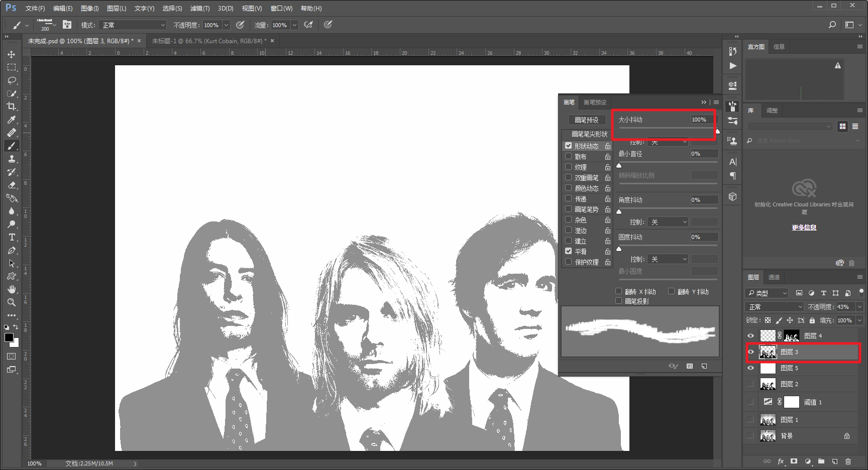Select the Horizontal Type tool
The height and width of the screenshot is (470, 868).
pyautogui.click(x=12, y=237)
